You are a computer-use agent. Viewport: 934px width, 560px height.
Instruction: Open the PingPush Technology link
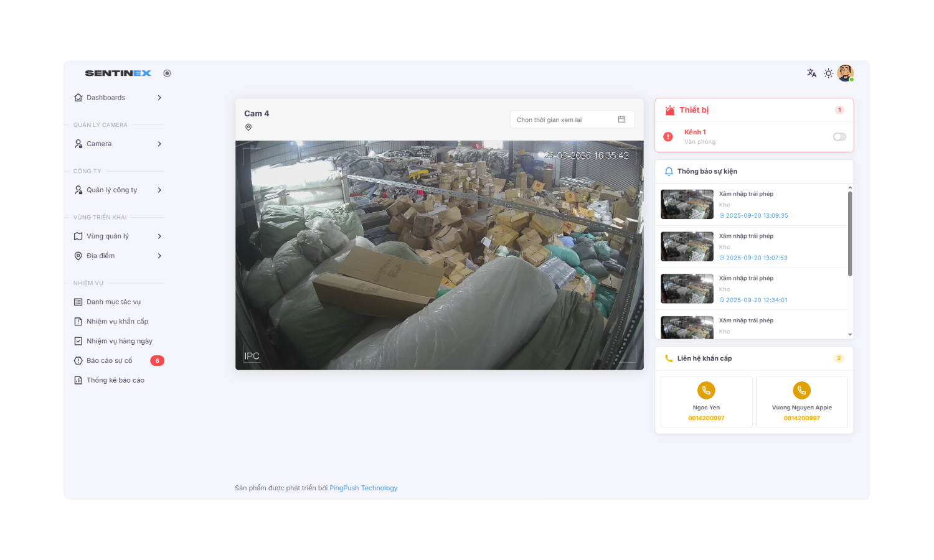[x=363, y=488]
